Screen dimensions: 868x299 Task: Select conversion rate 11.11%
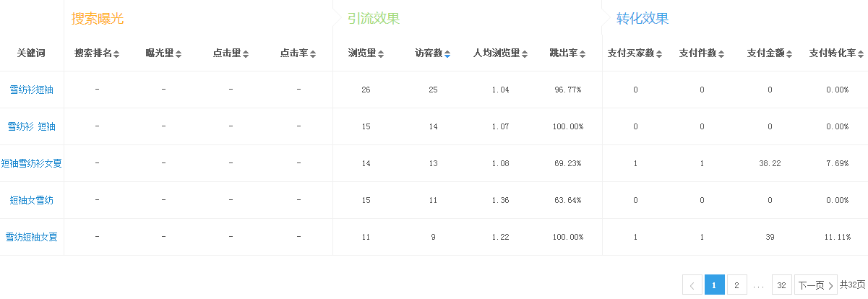[x=837, y=237]
